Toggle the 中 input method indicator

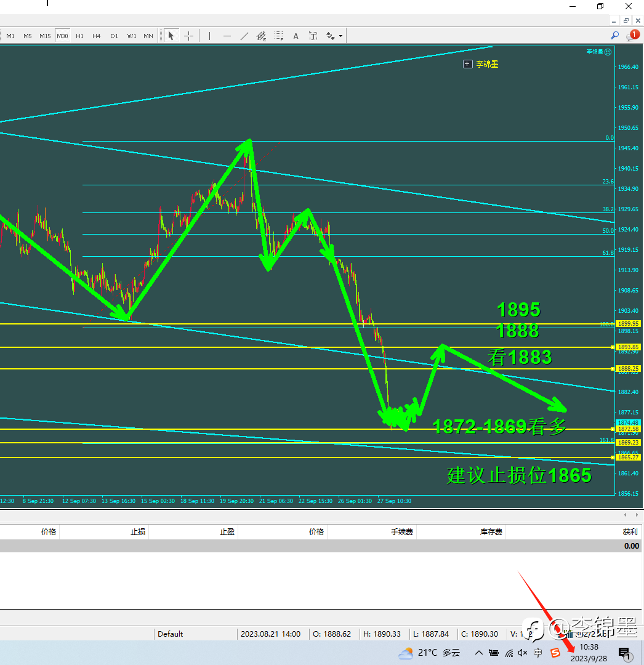tap(538, 653)
